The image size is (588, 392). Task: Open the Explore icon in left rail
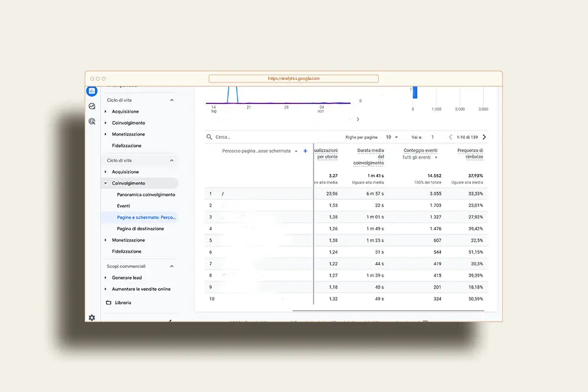92,106
